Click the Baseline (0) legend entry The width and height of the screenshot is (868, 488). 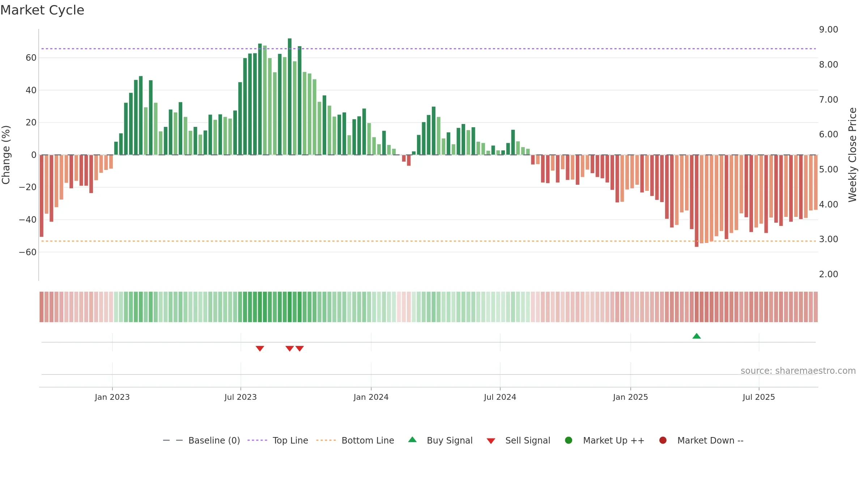click(201, 440)
